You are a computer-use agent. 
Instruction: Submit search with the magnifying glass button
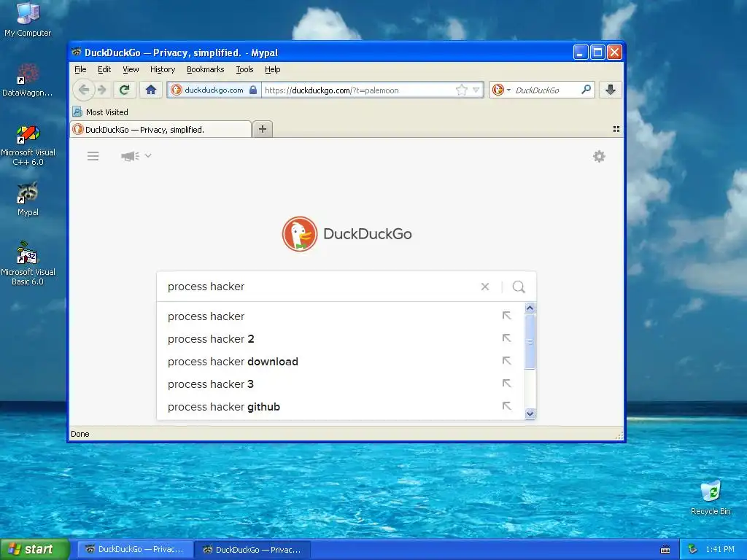click(519, 287)
